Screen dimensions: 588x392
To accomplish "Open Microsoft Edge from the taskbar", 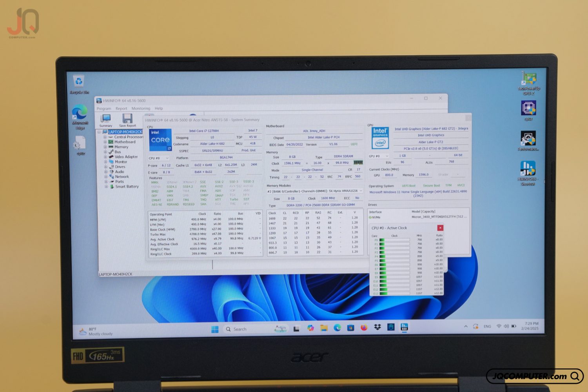I will tap(337, 328).
